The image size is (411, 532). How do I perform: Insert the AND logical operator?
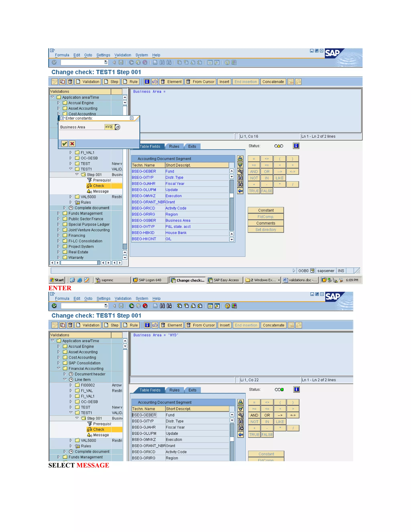tap(254, 415)
